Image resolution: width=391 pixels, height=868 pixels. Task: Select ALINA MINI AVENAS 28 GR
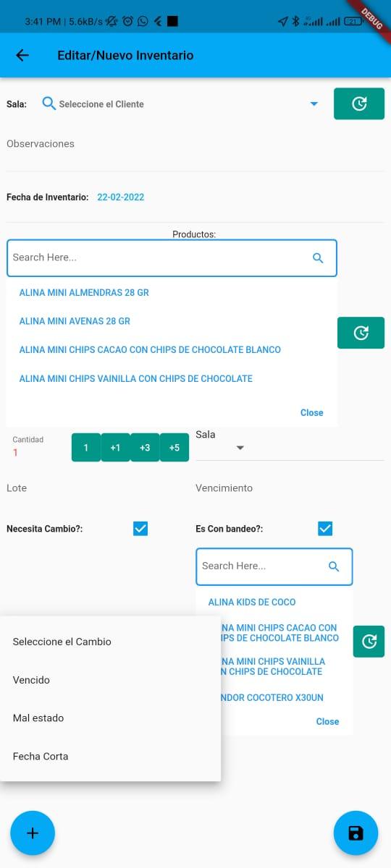point(75,321)
